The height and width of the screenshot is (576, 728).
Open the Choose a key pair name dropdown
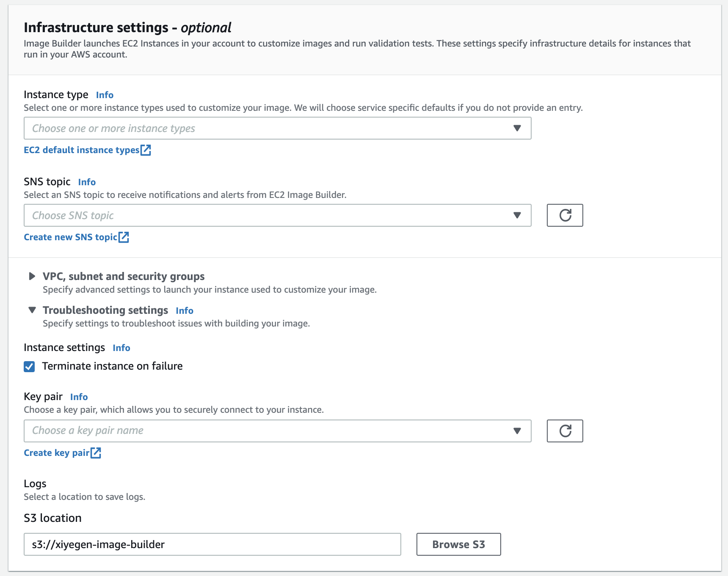coord(277,431)
